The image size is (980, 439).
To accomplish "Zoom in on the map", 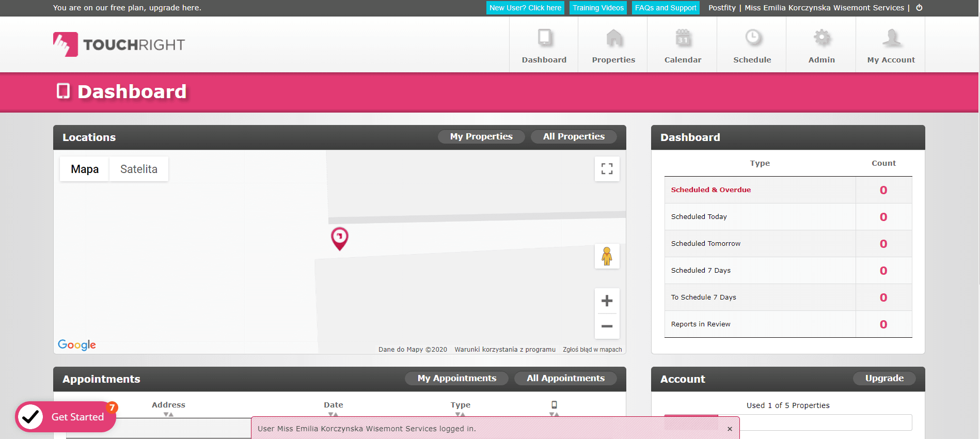I will (x=607, y=301).
